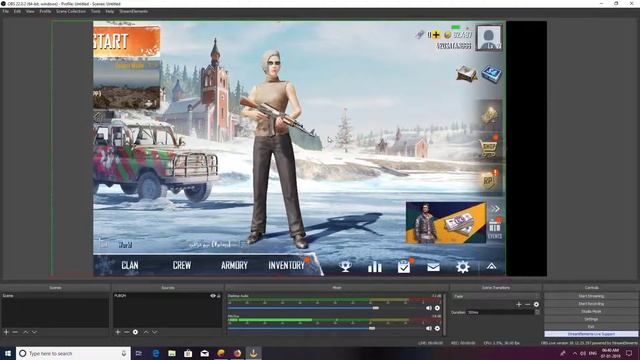
Task: Open Microsoft Edge from taskbar
Action: 156,353
